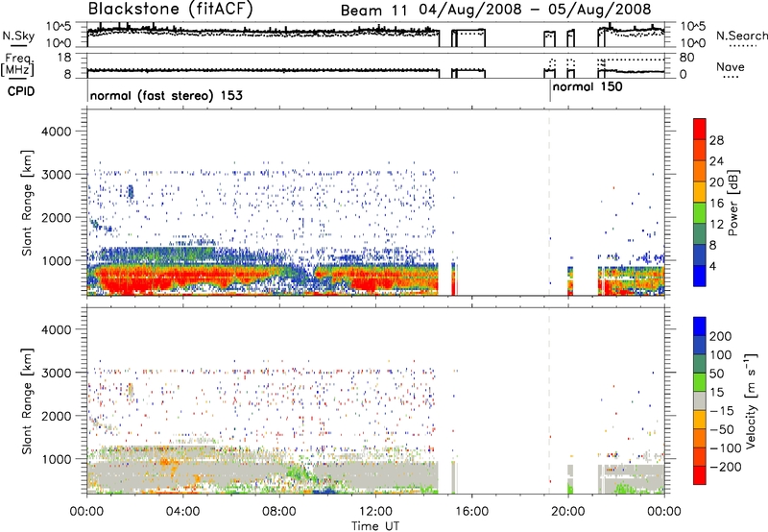Click the red top segment of the Power colorbar

click(700, 130)
